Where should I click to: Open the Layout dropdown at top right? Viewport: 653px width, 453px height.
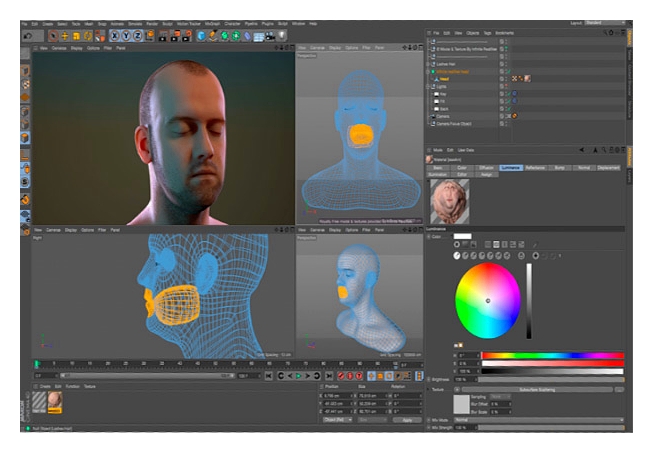(x=605, y=23)
